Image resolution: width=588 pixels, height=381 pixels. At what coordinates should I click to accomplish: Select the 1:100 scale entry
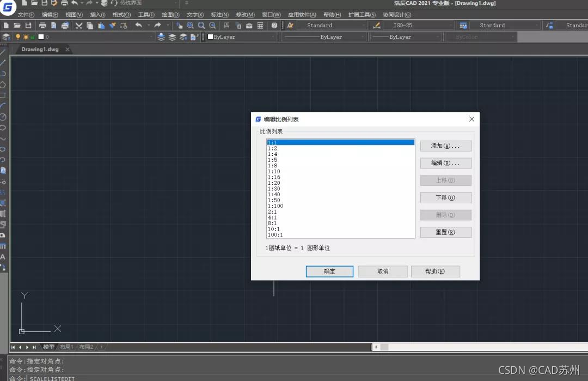(x=340, y=206)
